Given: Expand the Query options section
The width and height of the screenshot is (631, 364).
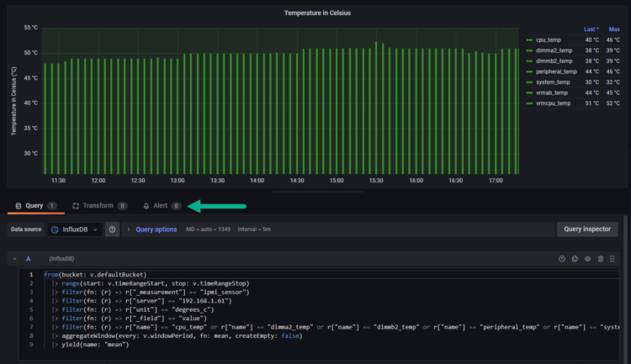Looking at the screenshot, I should (129, 229).
